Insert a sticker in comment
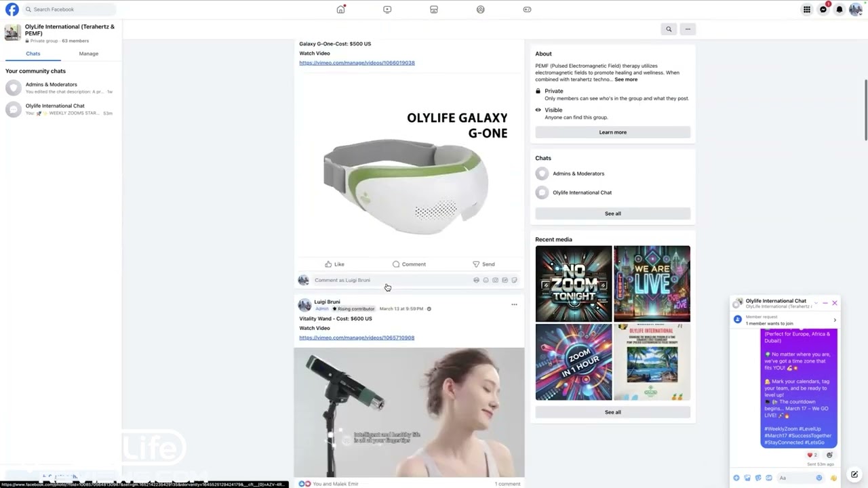 pyautogui.click(x=514, y=280)
